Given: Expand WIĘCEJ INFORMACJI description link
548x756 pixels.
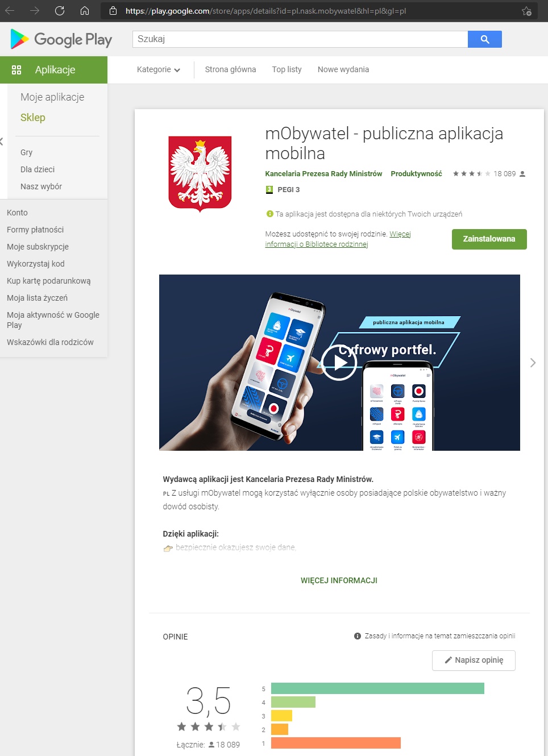Looking at the screenshot, I should (x=339, y=580).
